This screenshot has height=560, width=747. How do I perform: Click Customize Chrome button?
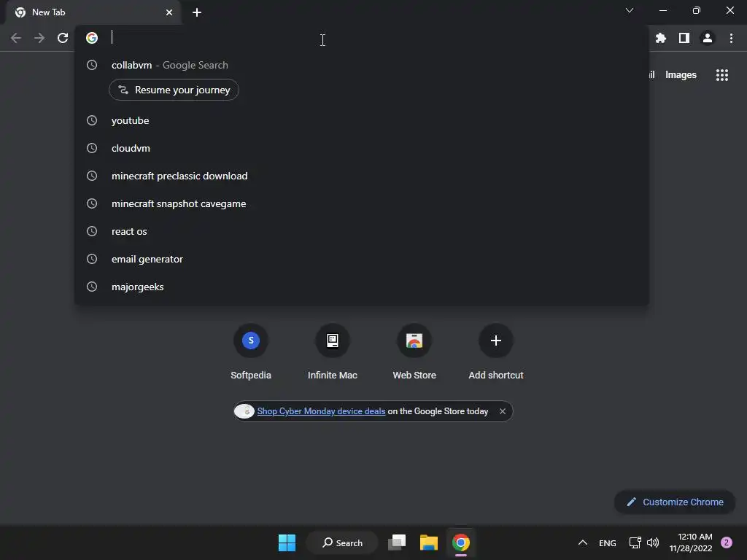[x=675, y=502]
